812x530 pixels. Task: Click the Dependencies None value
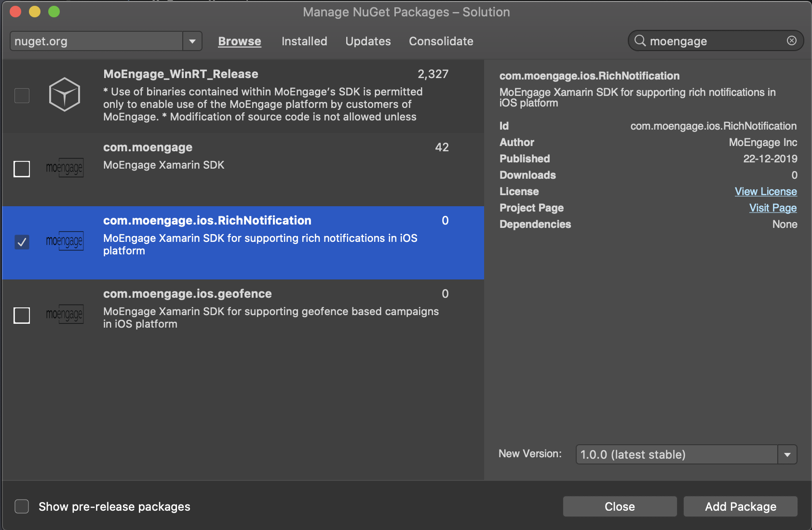tap(785, 224)
